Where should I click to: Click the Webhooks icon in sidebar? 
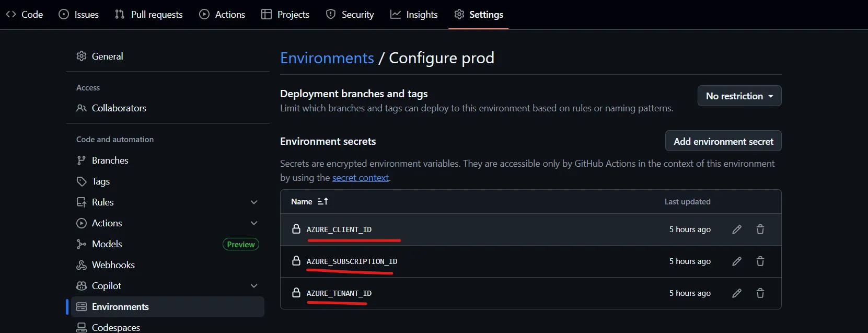tap(82, 265)
